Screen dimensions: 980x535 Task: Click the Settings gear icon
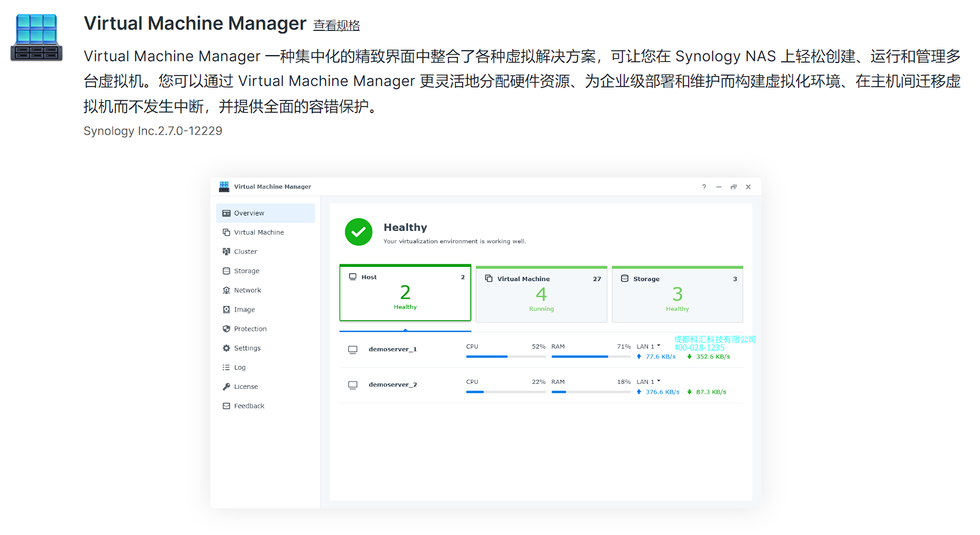tap(226, 348)
